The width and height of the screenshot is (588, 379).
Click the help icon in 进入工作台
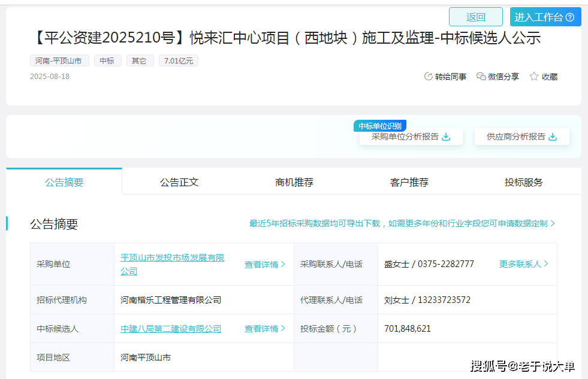click(570, 17)
